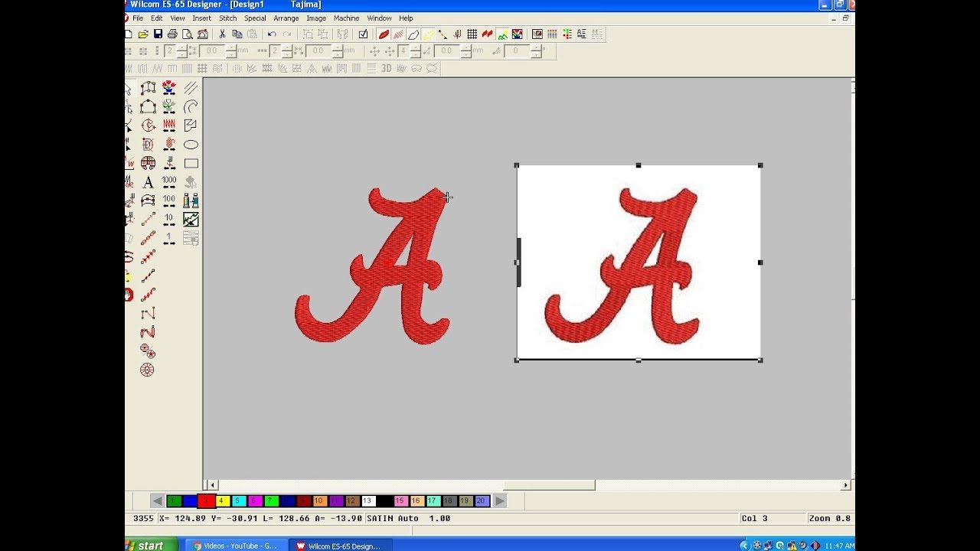Open the Image menu
The image size is (980, 551).
tap(316, 18)
